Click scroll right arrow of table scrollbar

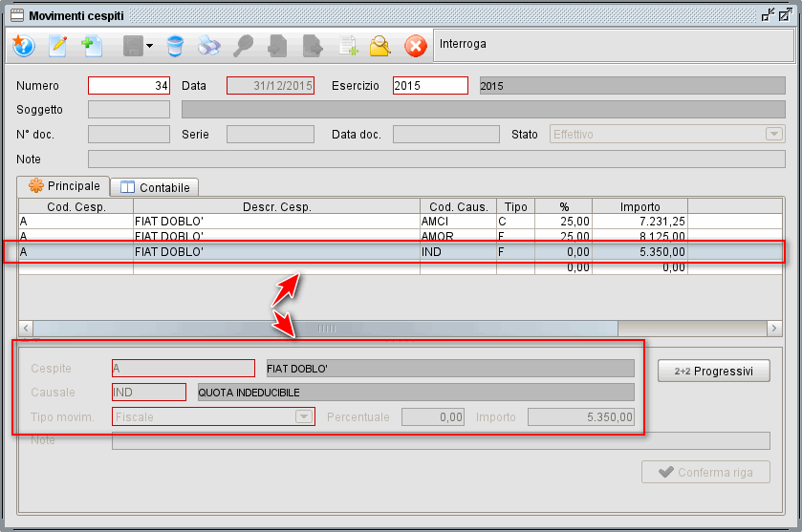(x=774, y=329)
